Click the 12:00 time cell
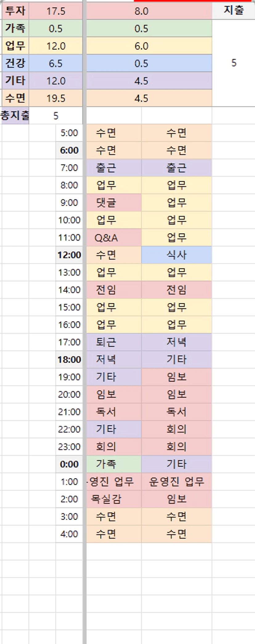Viewport: 255px width, 644px height. point(69,255)
